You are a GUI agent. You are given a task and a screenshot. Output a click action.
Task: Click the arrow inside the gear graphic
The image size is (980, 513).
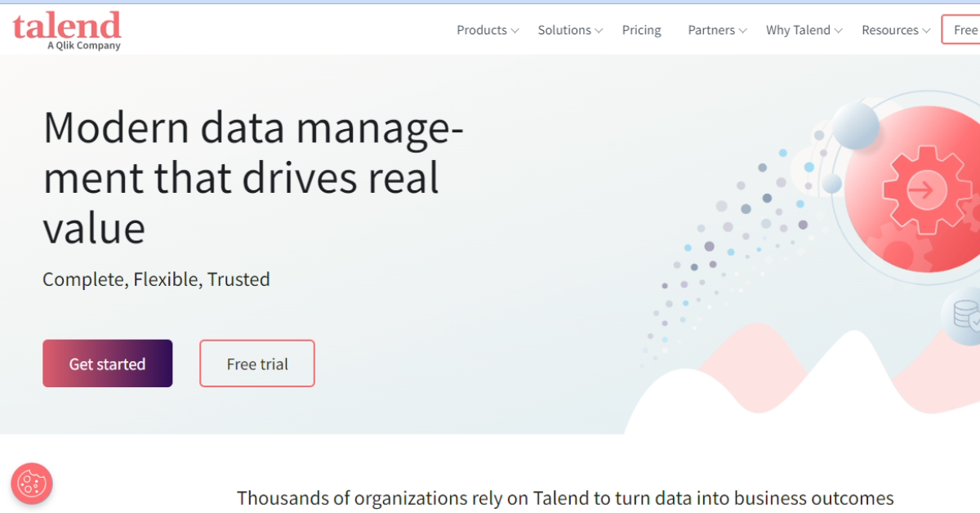923,190
